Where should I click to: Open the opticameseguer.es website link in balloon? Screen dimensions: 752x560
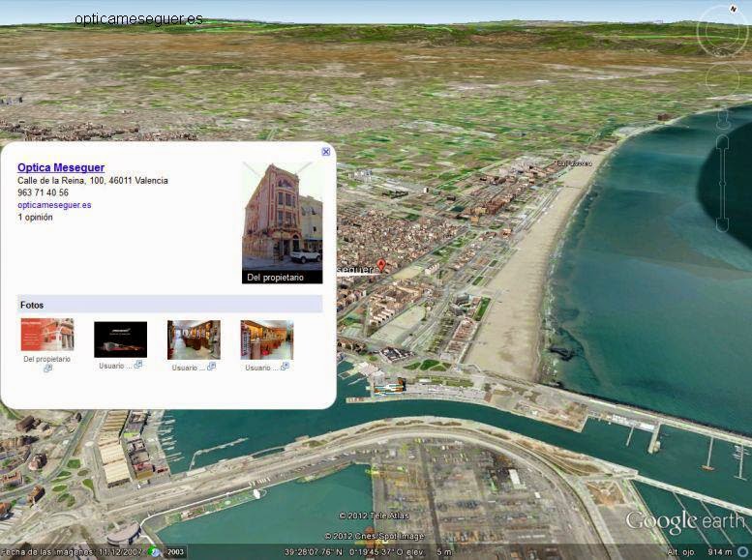[x=54, y=205]
